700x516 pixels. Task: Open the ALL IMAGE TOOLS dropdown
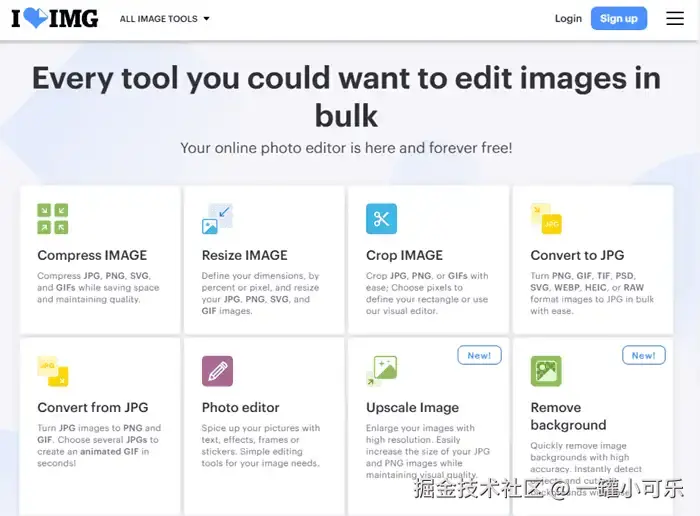click(x=164, y=19)
